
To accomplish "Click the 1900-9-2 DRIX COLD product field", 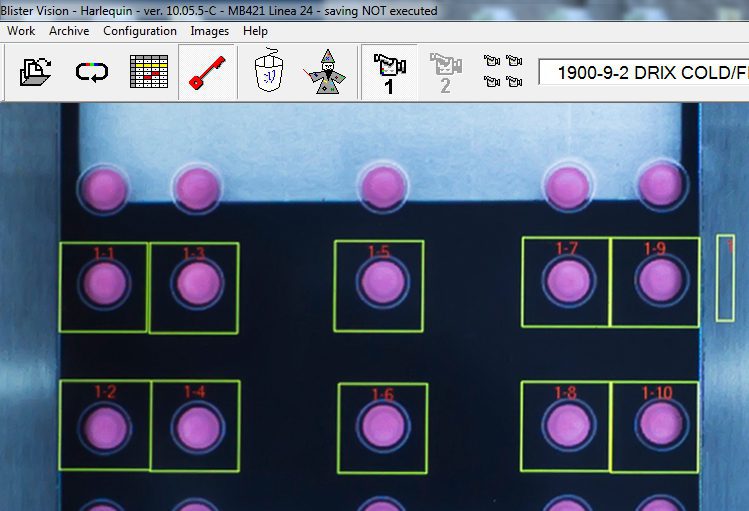I will 643,72.
